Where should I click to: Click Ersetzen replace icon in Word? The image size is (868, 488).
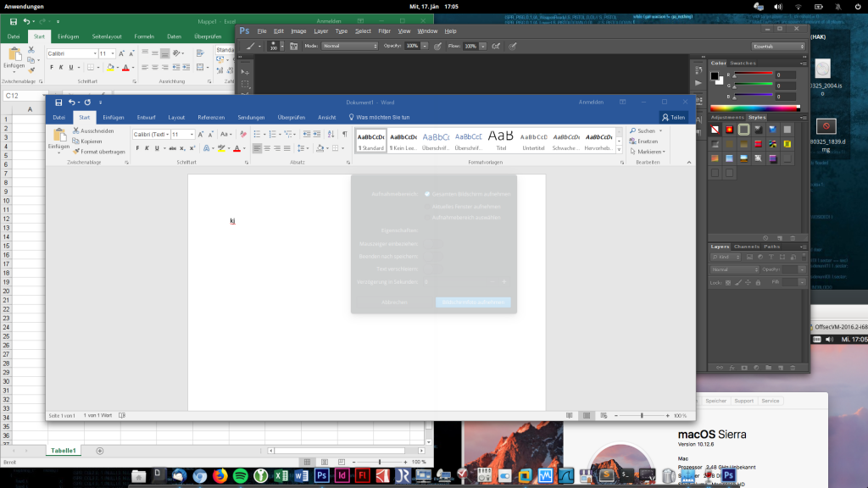(632, 141)
